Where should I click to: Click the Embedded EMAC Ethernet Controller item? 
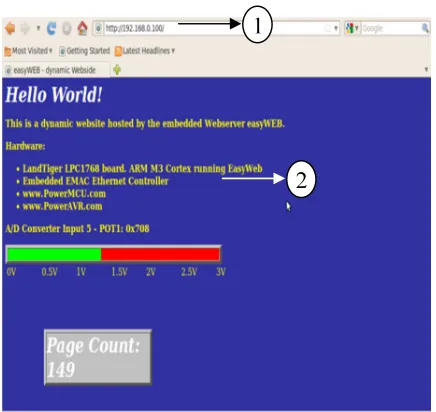click(x=95, y=181)
